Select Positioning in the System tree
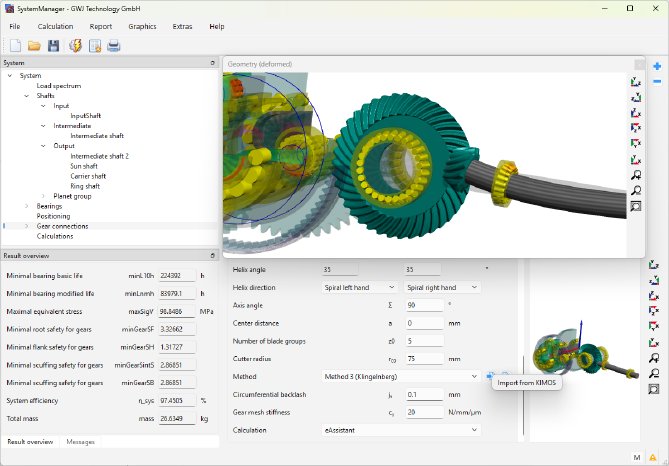This screenshot has width=669, height=466. point(53,216)
